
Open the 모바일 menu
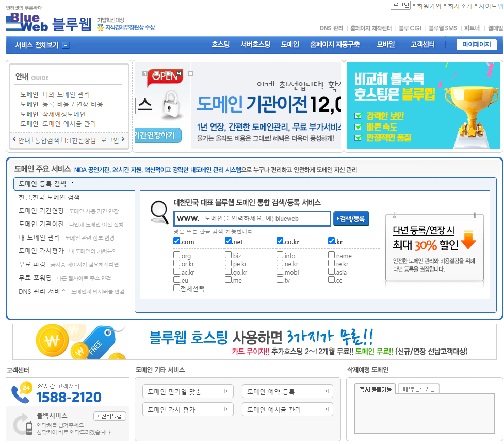tap(386, 44)
